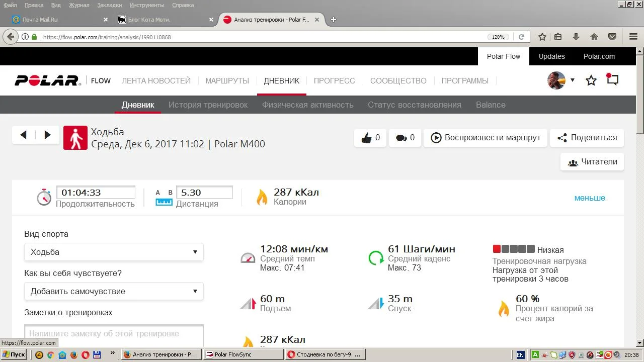Launch Chrome from quick launch bar
Viewport: 644px width, 362px height.
50,354
